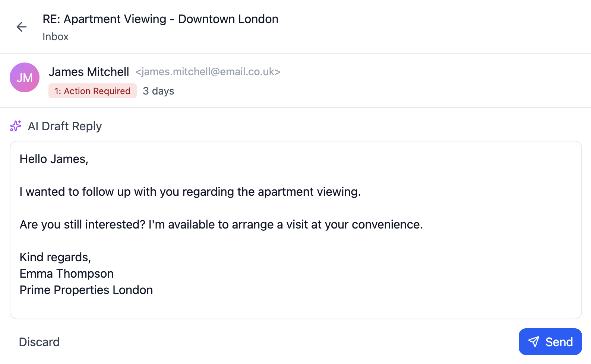The image size is (591, 364).
Task: Click the sender name James Mitchell
Action: pyautogui.click(x=89, y=72)
